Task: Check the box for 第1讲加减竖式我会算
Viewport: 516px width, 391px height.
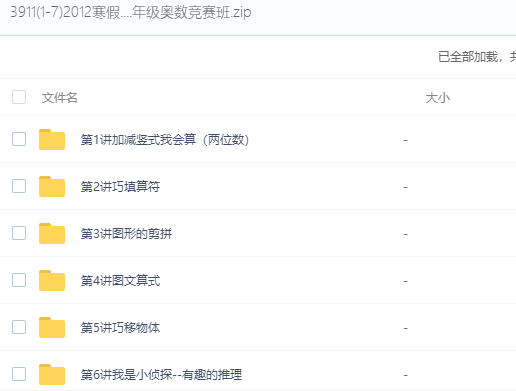Action: coord(19,139)
